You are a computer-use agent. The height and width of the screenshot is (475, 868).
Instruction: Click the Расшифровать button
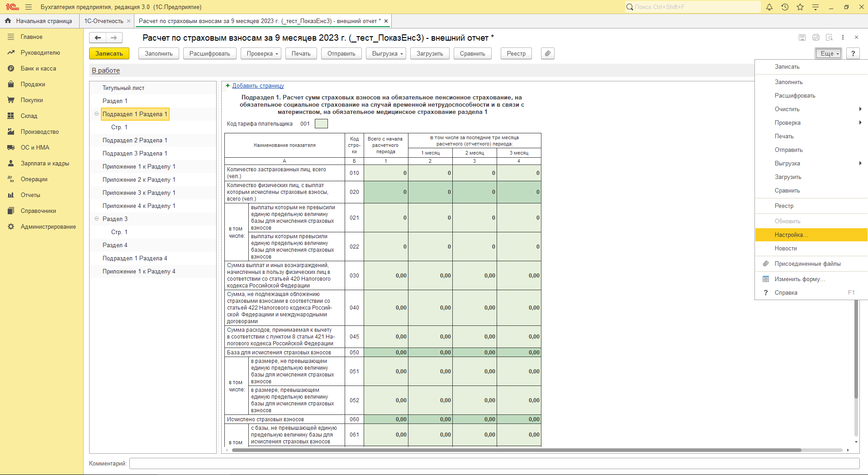click(210, 53)
